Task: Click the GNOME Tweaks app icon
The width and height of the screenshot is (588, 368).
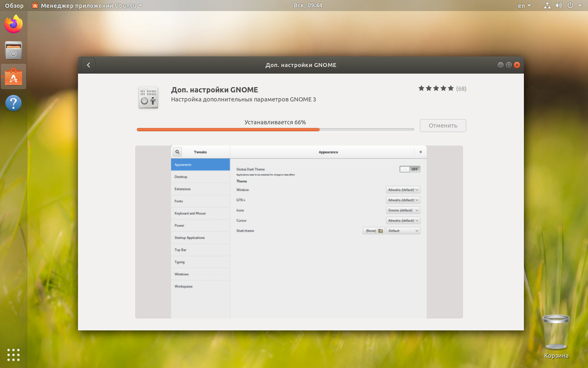Action: click(x=148, y=98)
